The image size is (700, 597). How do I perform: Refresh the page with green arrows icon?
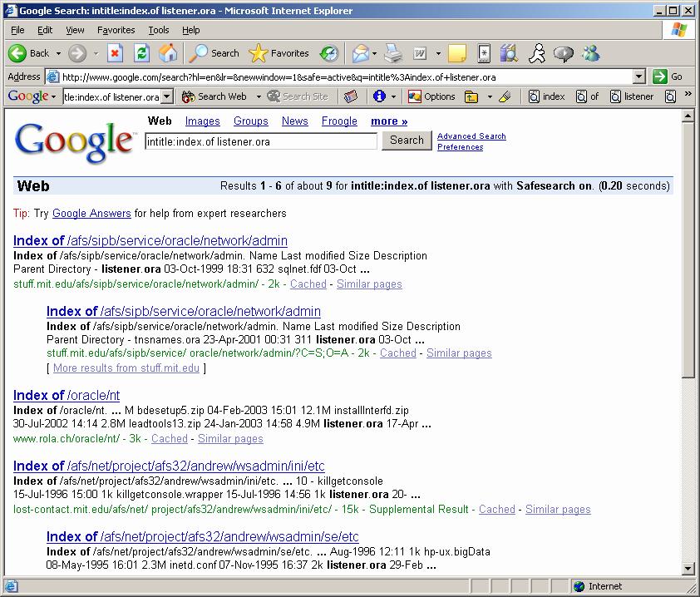(141, 53)
